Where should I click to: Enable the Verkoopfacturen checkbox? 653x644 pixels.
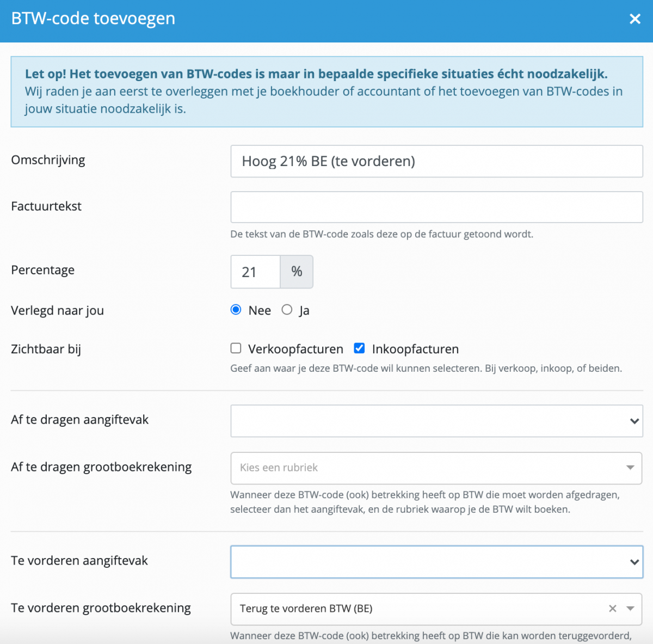pyautogui.click(x=236, y=348)
